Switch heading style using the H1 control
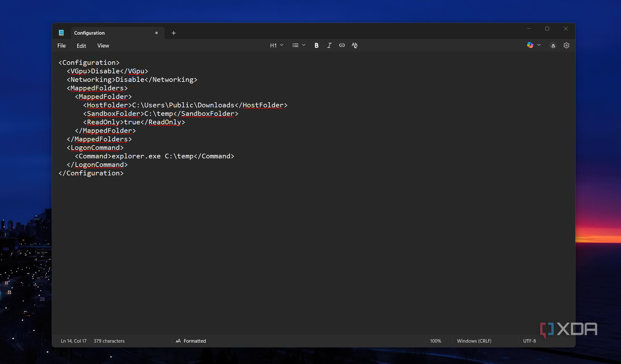621x364 pixels. [x=274, y=45]
